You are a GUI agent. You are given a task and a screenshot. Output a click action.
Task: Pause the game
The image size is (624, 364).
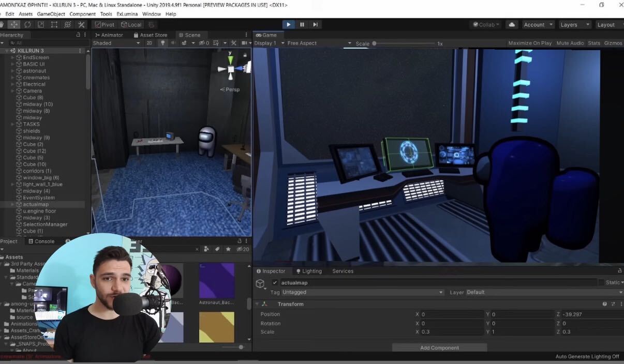click(x=302, y=24)
